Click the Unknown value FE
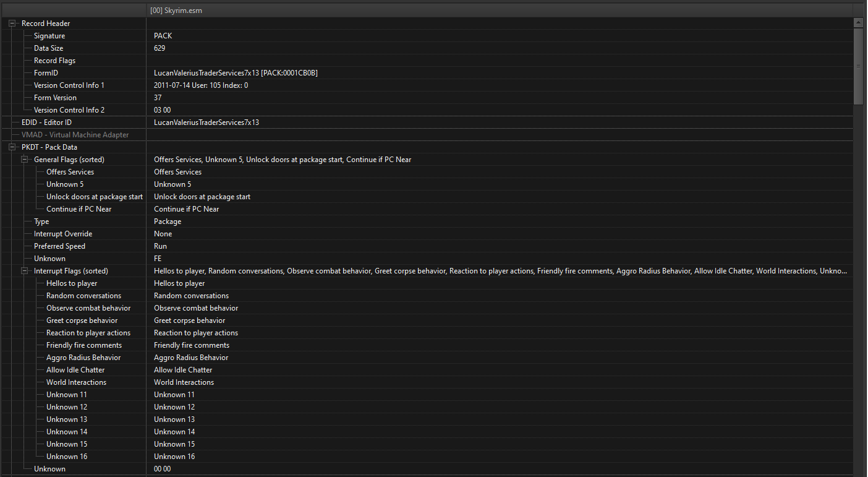 158,259
